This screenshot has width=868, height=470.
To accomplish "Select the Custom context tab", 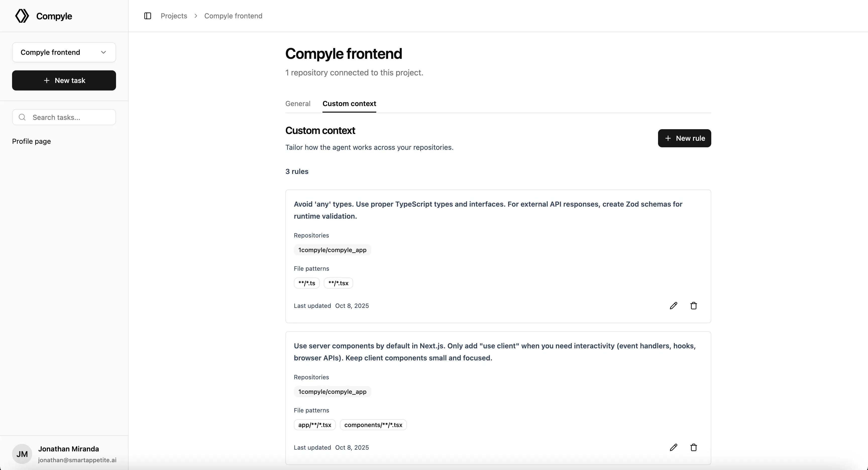I will 349,104.
